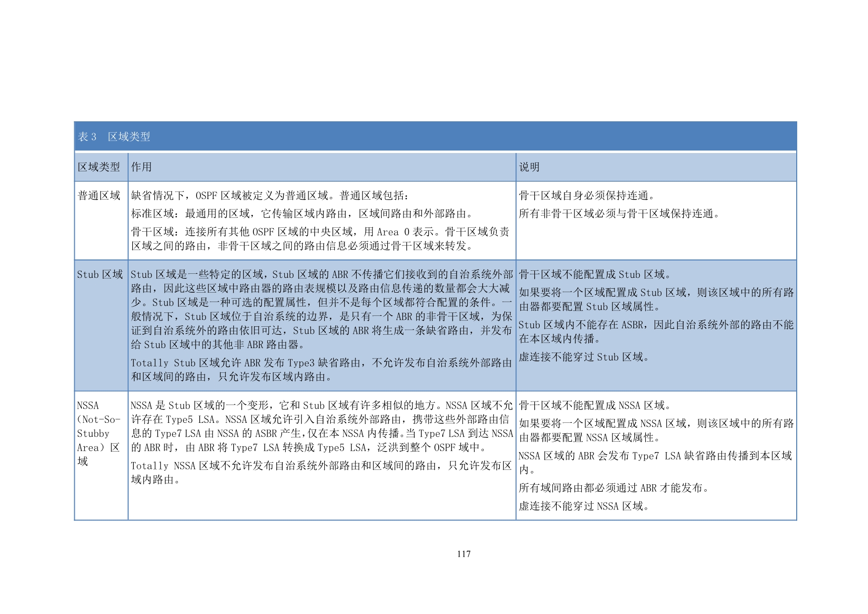The width and height of the screenshot is (868, 614).
Task: Select the "NSSA (Not-So-Stubby Area)" row label
Action: (99, 433)
